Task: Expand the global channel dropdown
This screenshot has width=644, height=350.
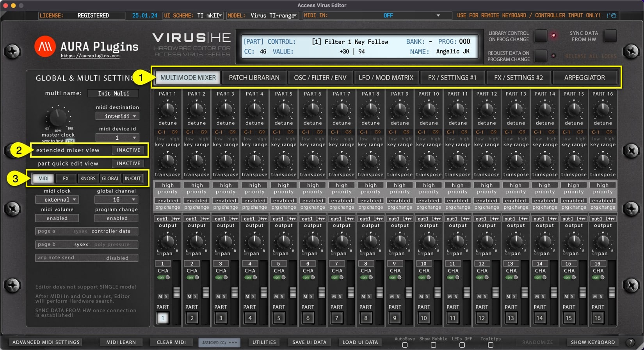Action: coord(116,200)
